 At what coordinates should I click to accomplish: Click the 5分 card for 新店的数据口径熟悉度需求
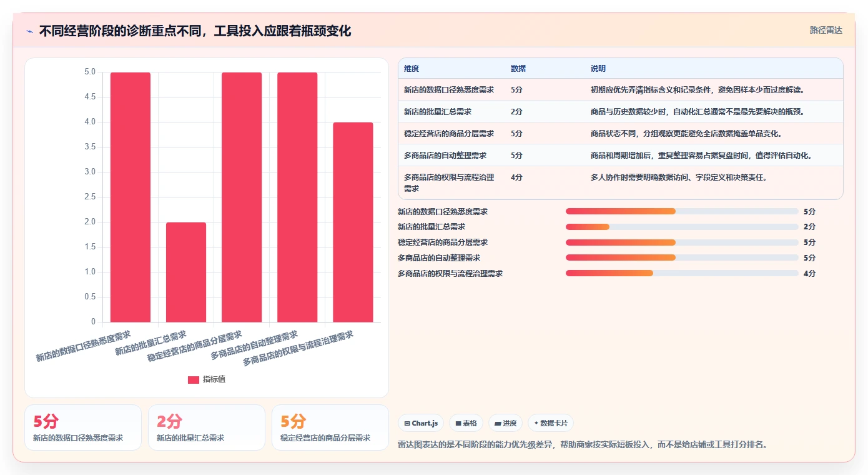coord(83,427)
